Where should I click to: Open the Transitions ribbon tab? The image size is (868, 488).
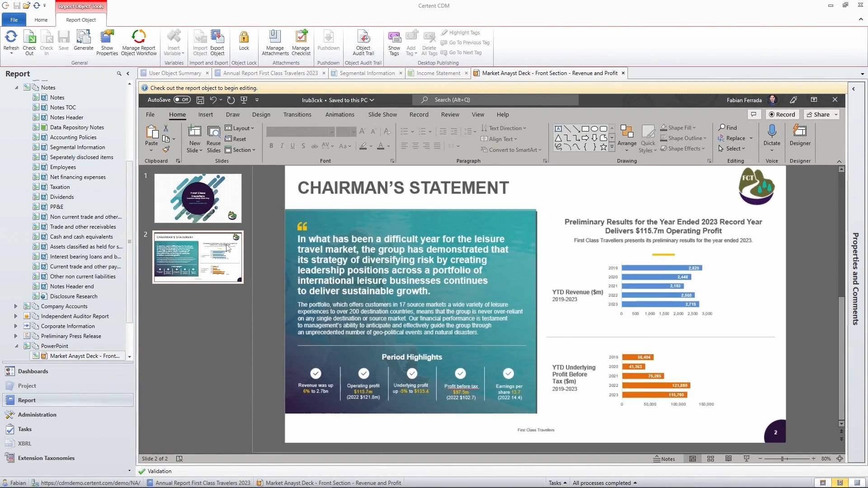[297, 115]
